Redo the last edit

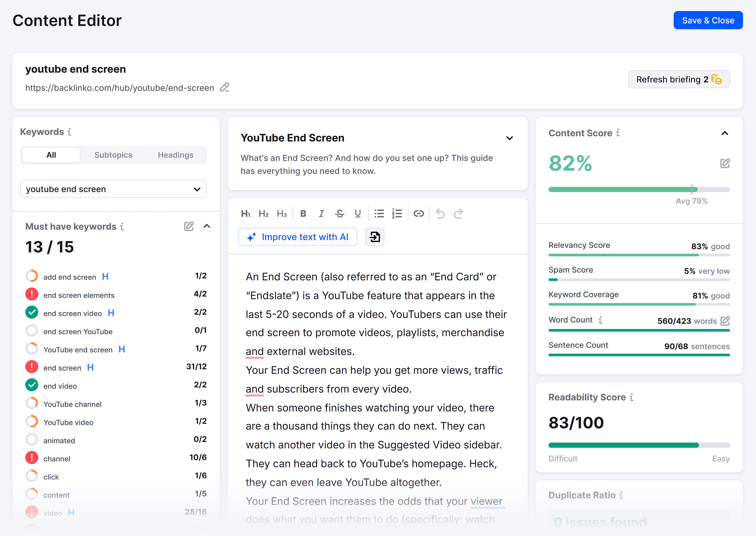(x=458, y=214)
